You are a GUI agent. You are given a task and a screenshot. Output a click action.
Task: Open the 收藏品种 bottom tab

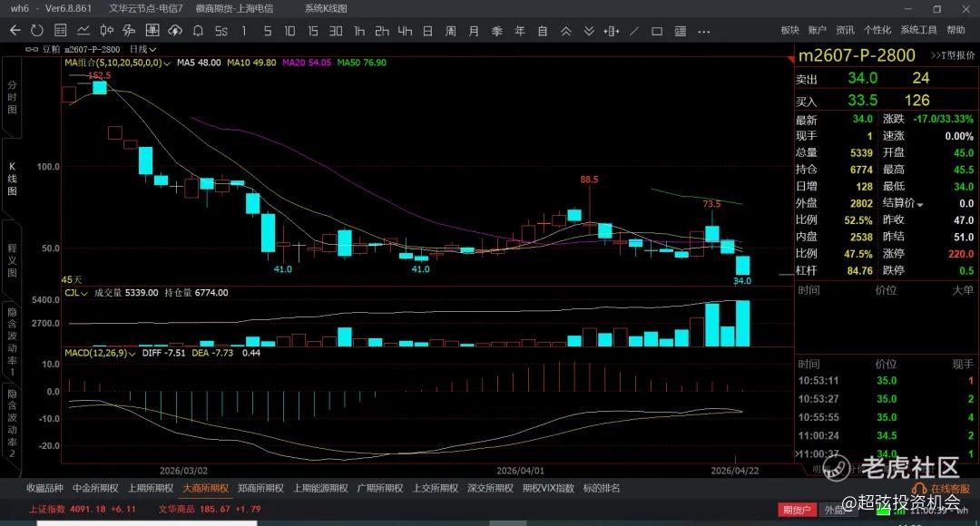point(45,489)
